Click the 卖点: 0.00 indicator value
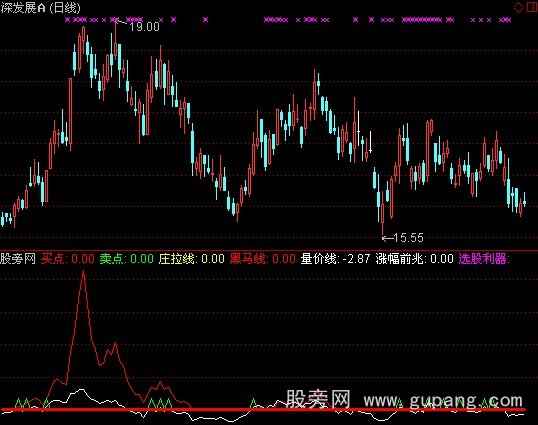538x425 pixels. [x=127, y=259]
